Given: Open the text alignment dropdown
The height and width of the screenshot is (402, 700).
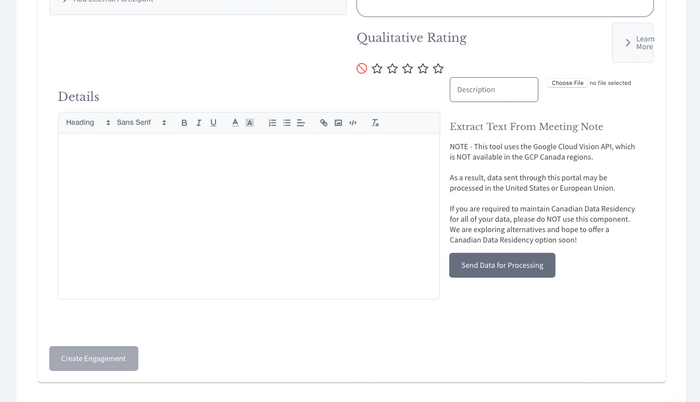Looking at the screenshot, I should pos(301,123).
